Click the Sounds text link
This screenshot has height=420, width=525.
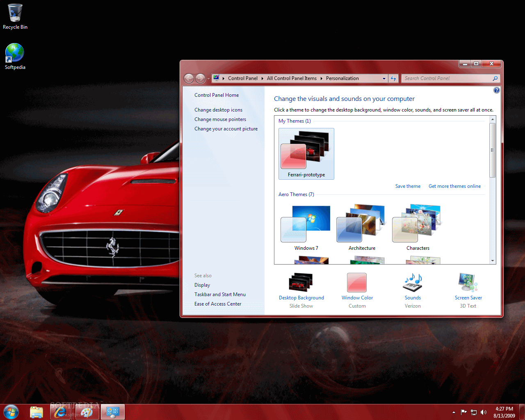[413, 298]
